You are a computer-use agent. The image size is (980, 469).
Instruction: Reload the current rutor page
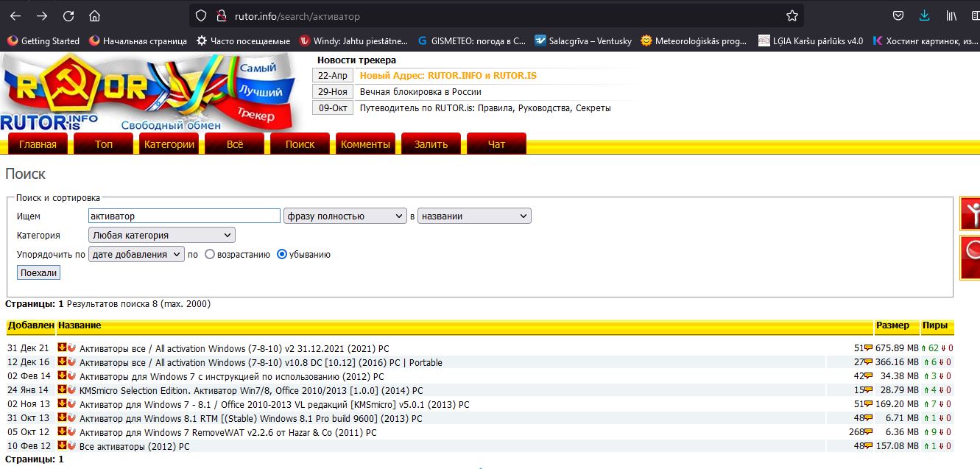68,15
